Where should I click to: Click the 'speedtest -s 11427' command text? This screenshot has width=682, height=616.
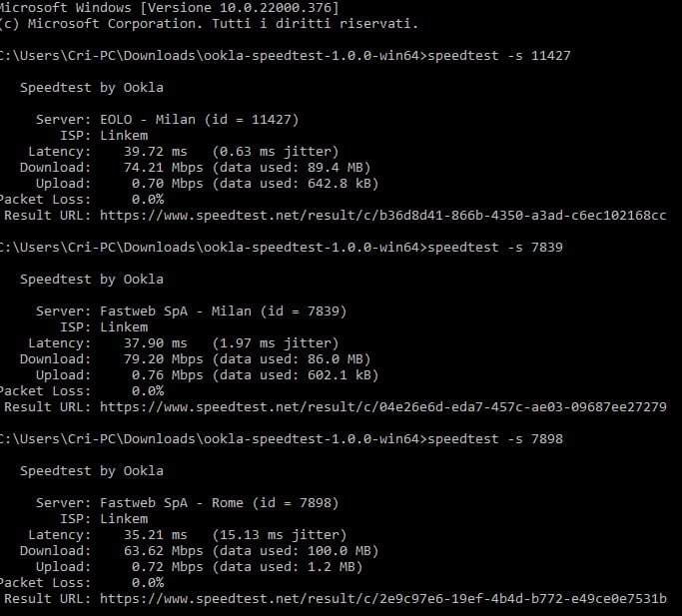[498, 55]
